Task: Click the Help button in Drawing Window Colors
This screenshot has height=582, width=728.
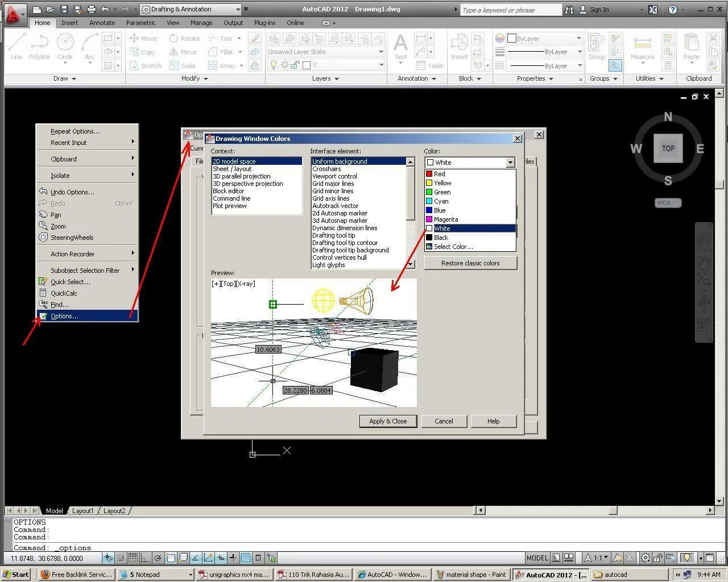Action: [493, 421]
